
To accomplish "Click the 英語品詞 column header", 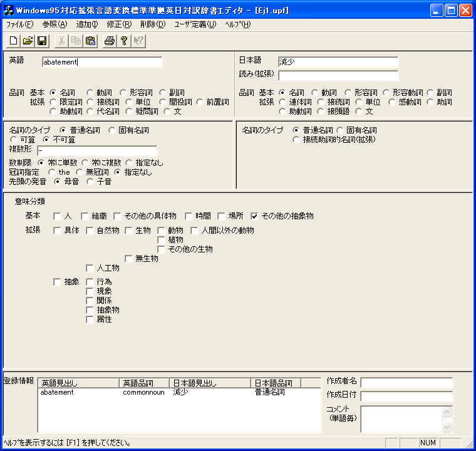I will [x=145, y=383].
